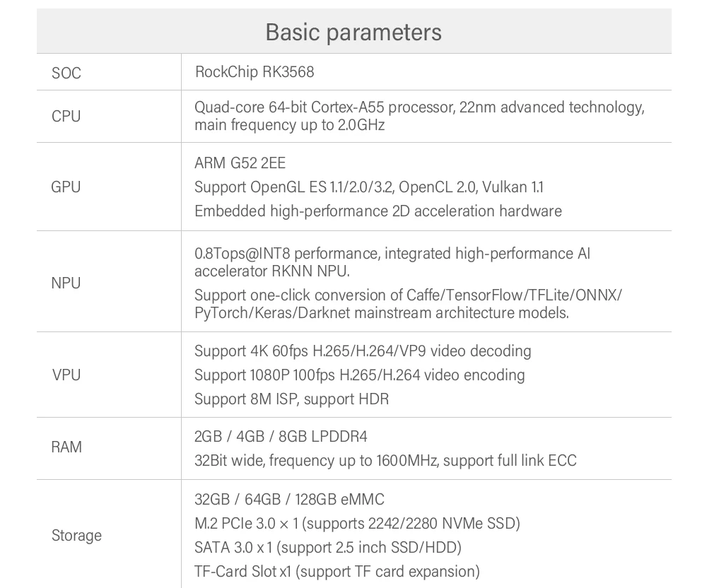Click the VPU row label

coord(66,375)
